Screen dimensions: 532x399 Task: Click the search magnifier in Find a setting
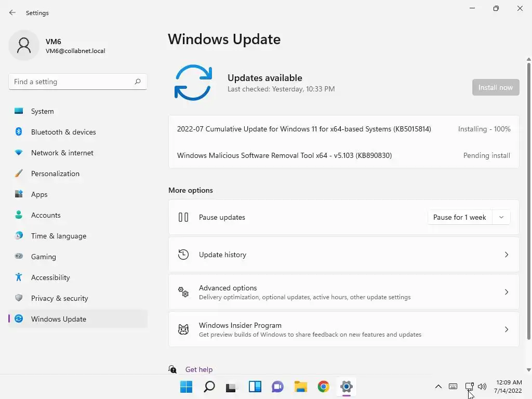[137, 82]
